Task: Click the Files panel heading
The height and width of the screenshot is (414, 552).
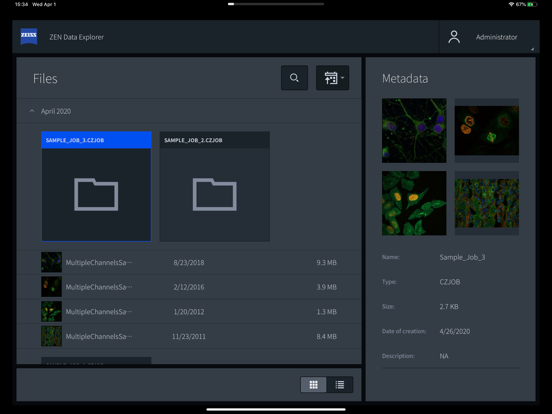Action: point(45,79)
